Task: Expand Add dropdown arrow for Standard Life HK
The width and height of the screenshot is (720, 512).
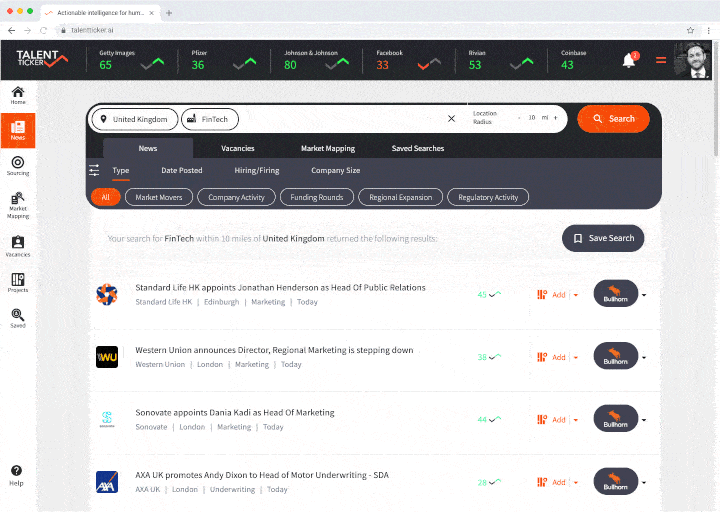Action: [575, 295]
